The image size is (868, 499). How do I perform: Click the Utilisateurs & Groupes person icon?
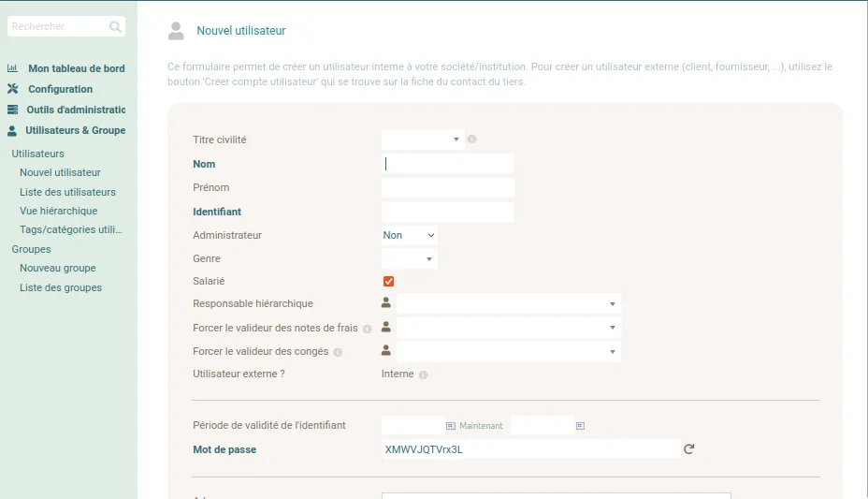(12, 131)
